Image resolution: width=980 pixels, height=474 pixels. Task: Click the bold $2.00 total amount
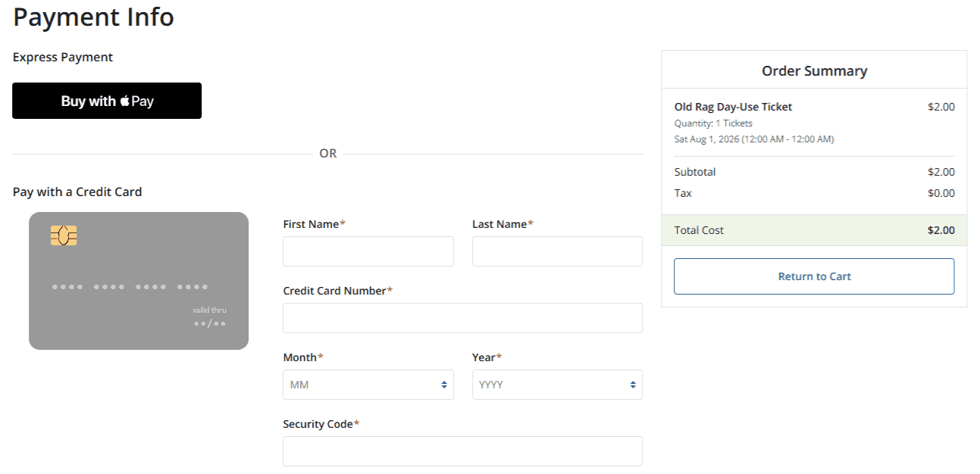[941, 230]
